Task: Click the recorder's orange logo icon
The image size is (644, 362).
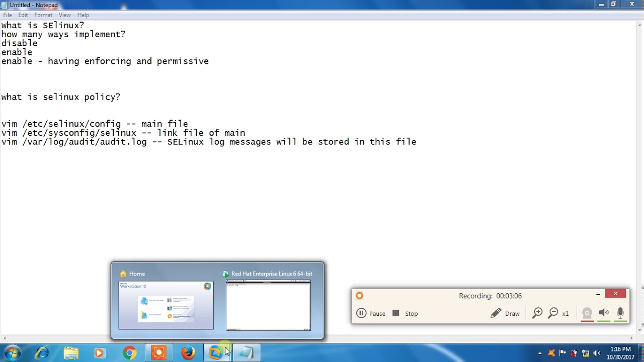Action: tap(359, 296)
